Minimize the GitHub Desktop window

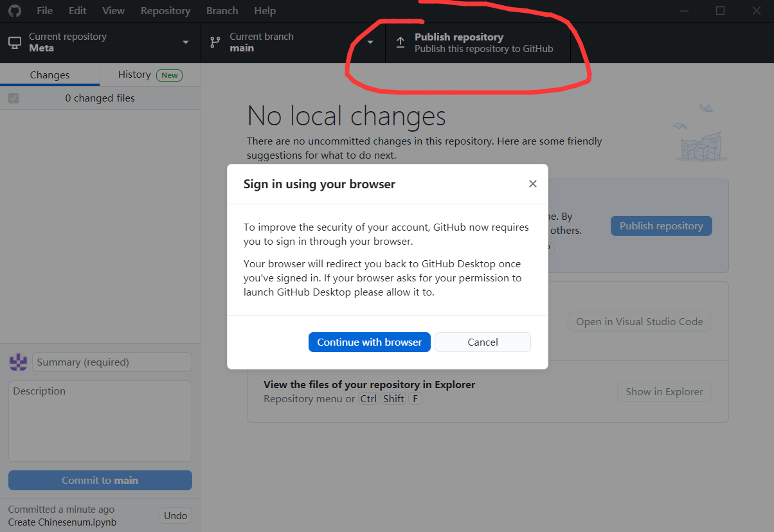[x=685, y=11]
